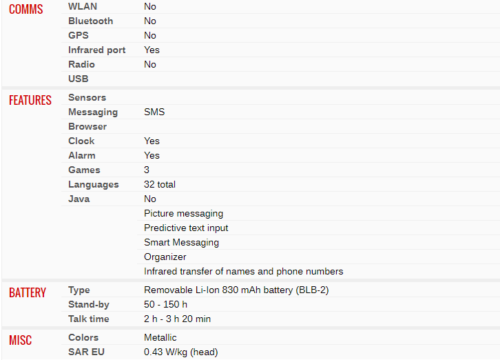The image size is (500, 360).
Task: Click the USB spec label
Action: pos(78,79)
